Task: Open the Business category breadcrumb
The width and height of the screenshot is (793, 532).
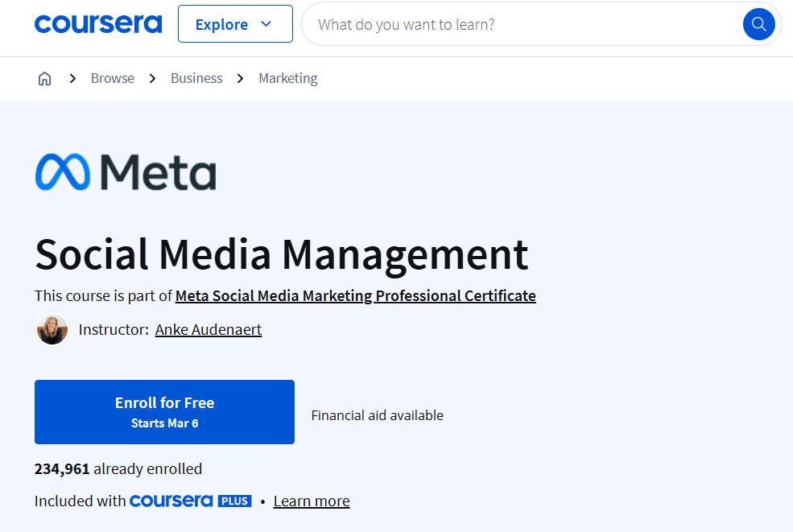Action: 196,78
